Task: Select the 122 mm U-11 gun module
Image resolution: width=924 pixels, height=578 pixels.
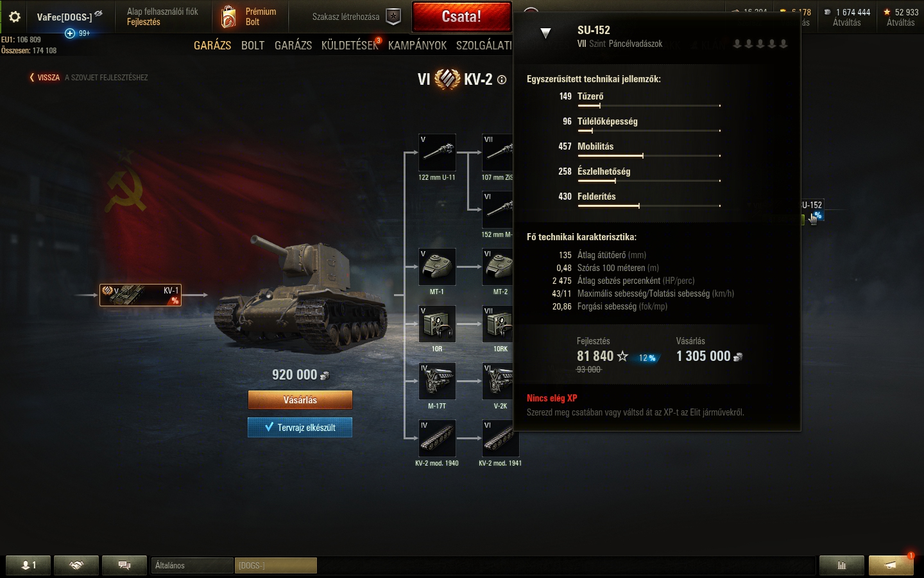Action: 437,153
